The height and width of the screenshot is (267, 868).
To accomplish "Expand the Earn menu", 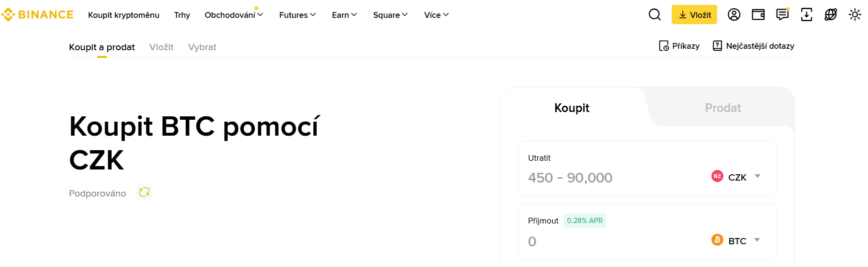I will click(344, 15).
